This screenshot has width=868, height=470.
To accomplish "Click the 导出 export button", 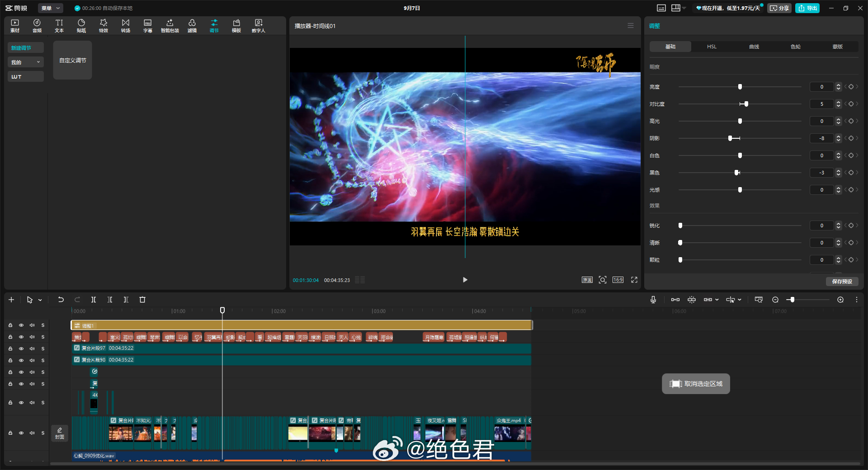I will point(807,8).
